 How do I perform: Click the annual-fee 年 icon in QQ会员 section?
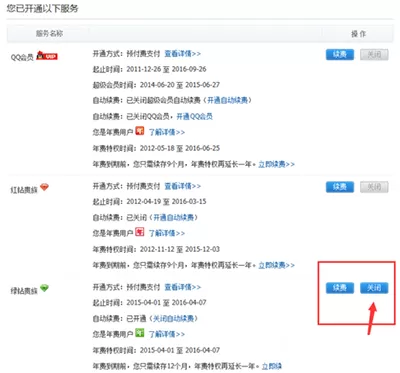click(x=140, y=131)
